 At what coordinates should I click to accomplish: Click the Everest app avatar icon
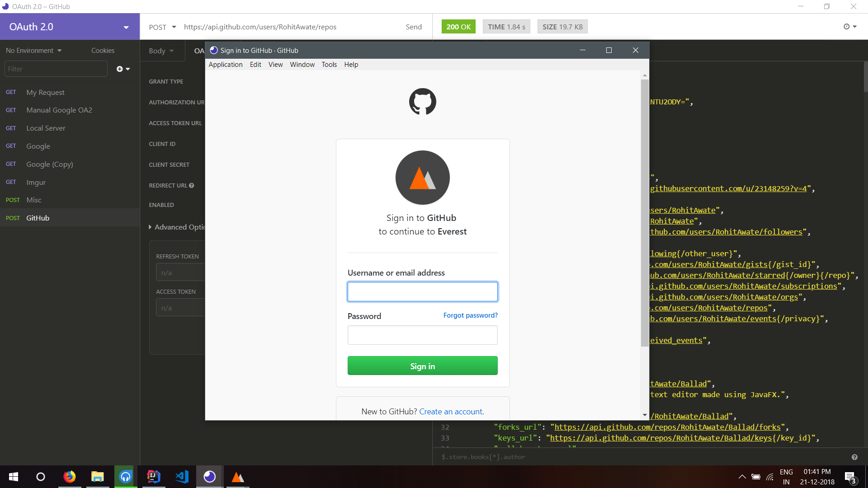point(422,178)
